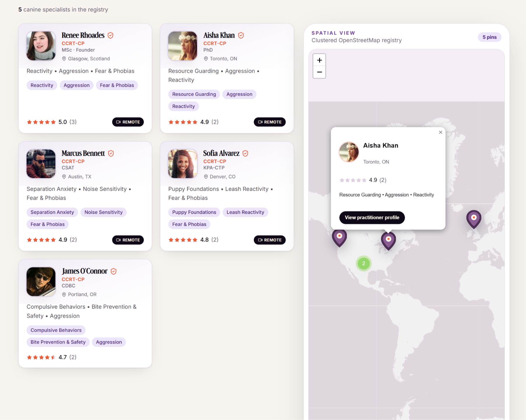The width and height of the screenshot is (526, 420).
Task: Click Aisha Khan avatar in map popup
Action: coord(349,152)
